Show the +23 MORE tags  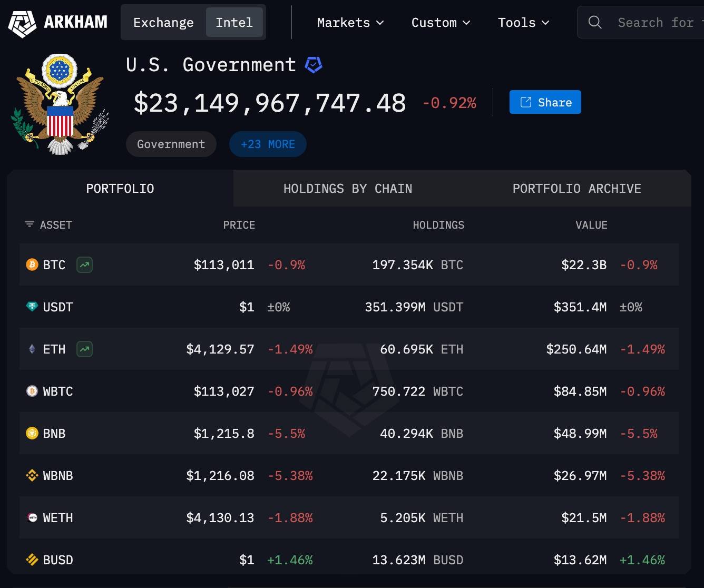point(268,144)
